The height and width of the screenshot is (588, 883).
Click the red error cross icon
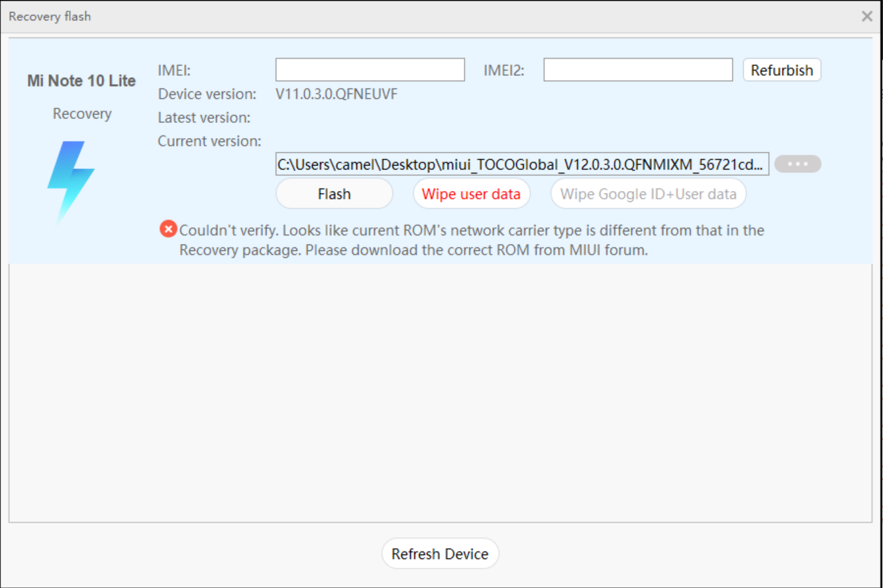pyautogui.click(x=168, y=229)
